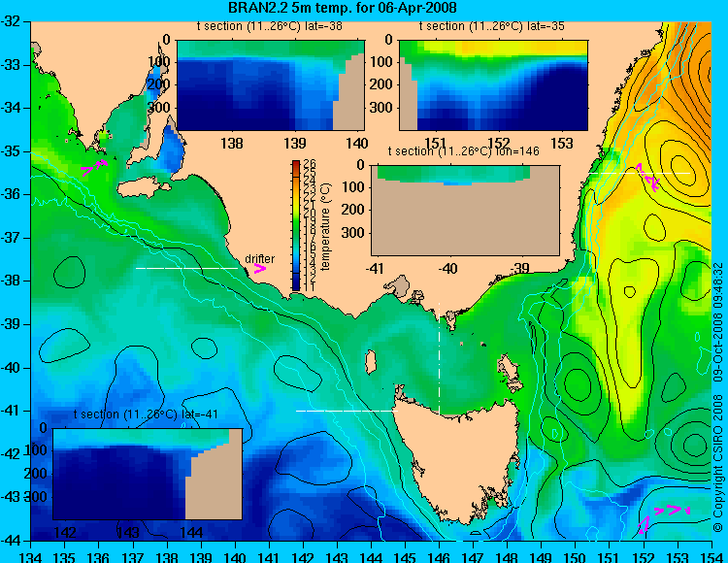
Task: Click main map longitude axis label "146"
Action: tap(439, 556)
